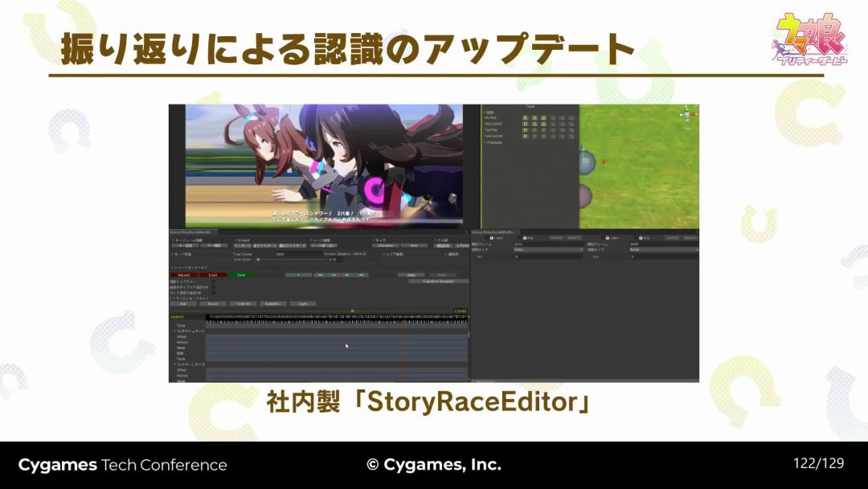The width and height of the screenshot is (868, 489).
Task: Open the left None interpolation type dropdown
Action: (x=548, y=249)
